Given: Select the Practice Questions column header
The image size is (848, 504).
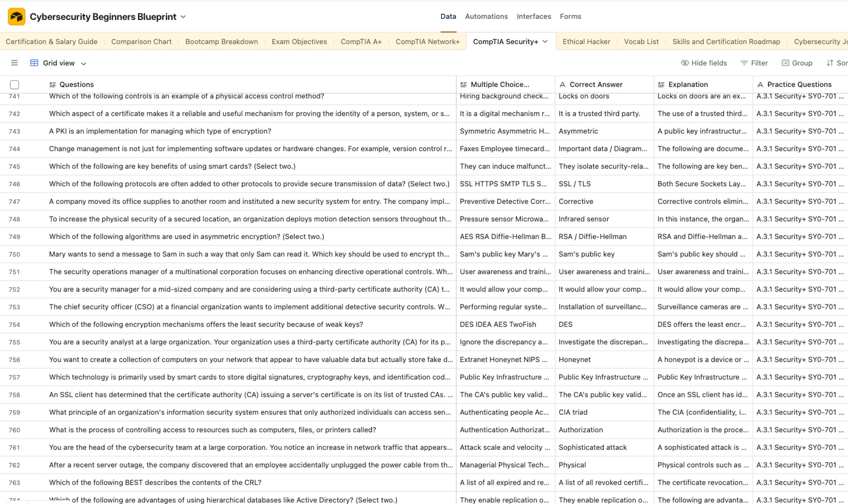Looking at the screenshot, I should (800, 84).
